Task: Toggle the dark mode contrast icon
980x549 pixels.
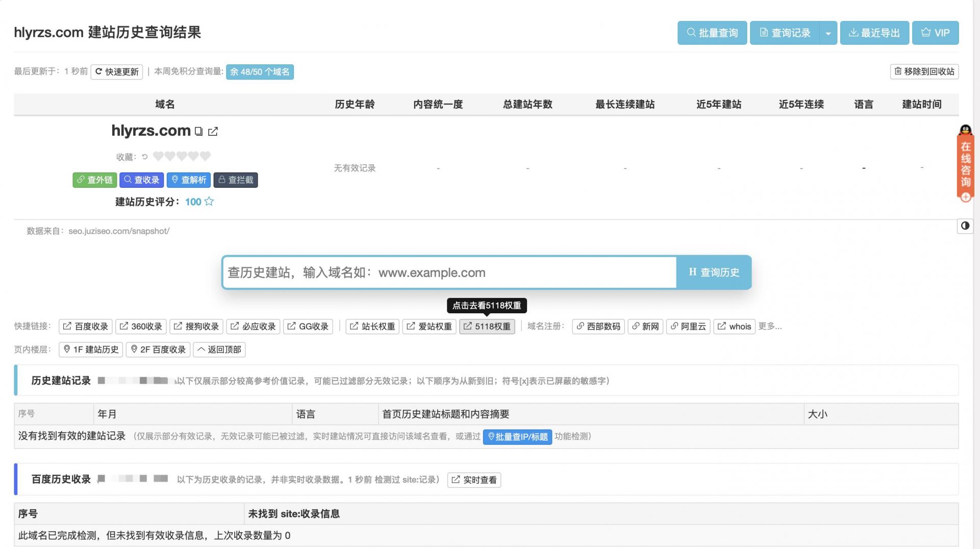Action: 965,226
